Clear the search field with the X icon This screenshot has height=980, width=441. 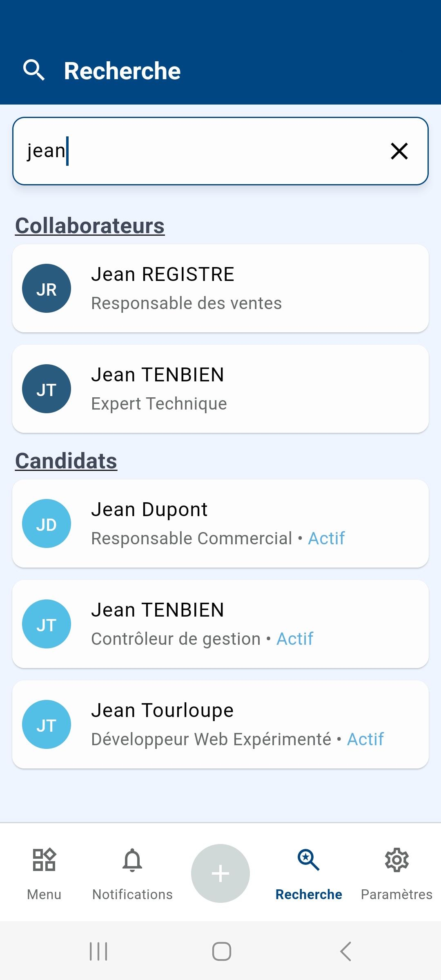[x=399, y=151]
